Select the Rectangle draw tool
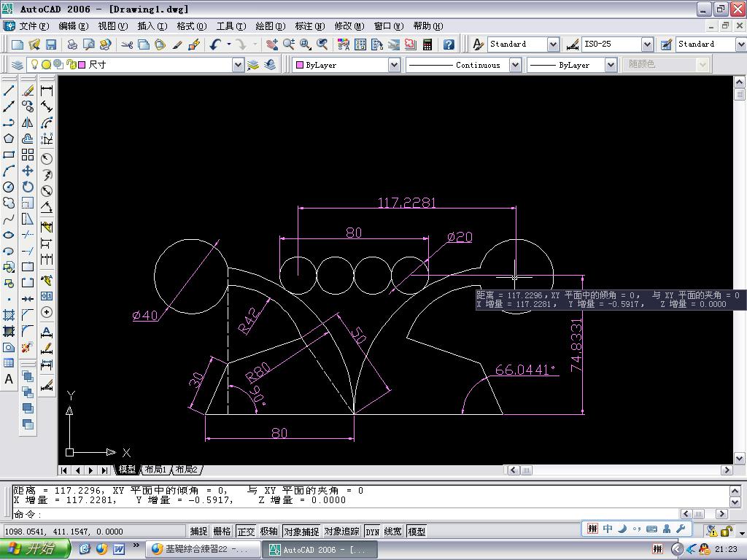 (9, 155)
